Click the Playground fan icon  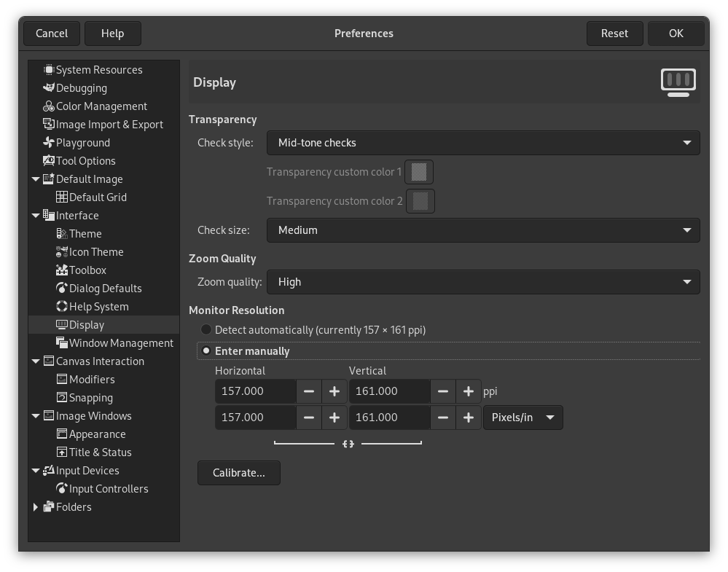coord(48,142)
